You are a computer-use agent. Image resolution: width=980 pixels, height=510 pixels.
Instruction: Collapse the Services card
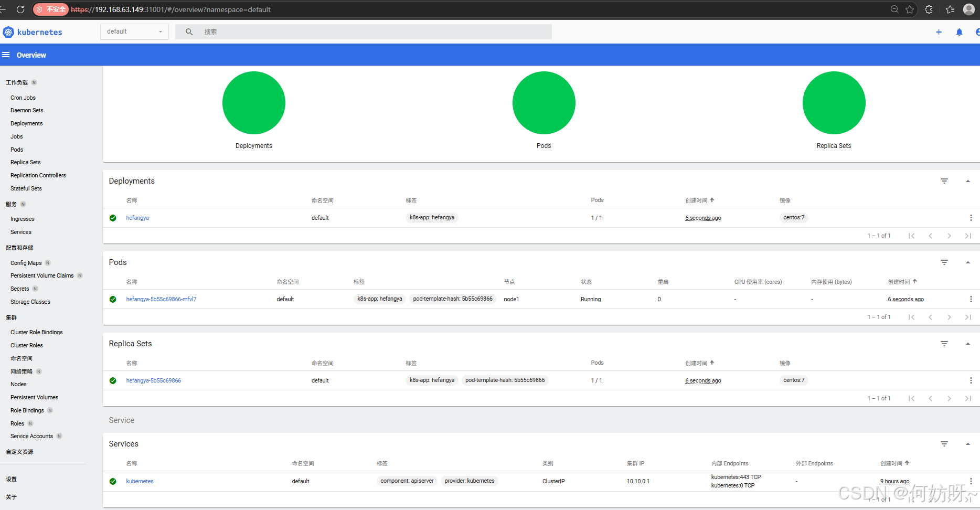(968, 444)
